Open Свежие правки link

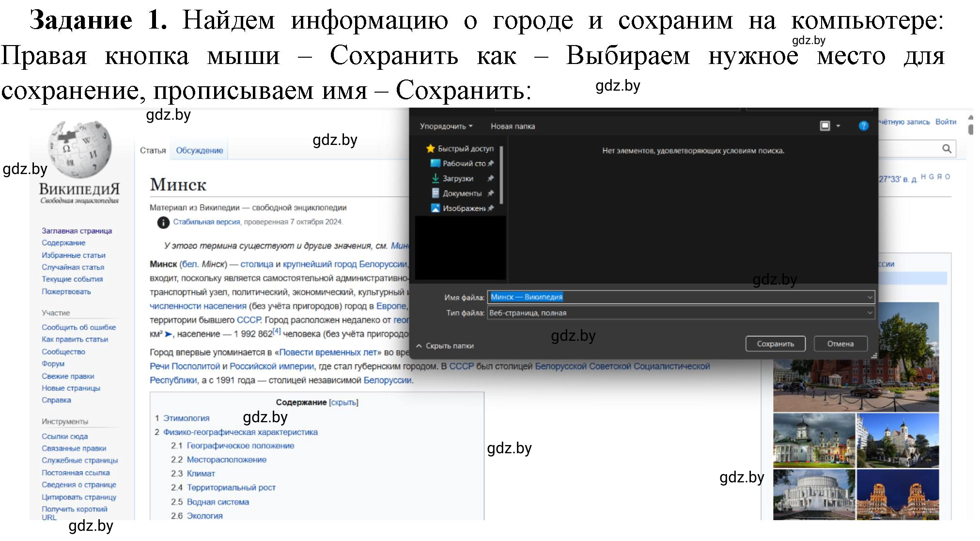coord(68,376)
